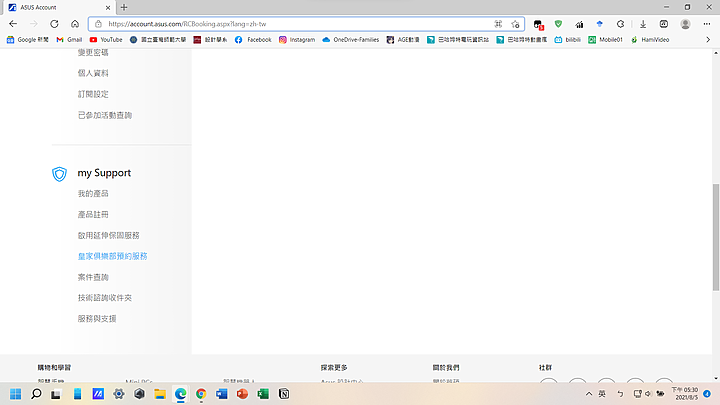
Task: Open the taskbar clock and date
Action: pos(685,394)
